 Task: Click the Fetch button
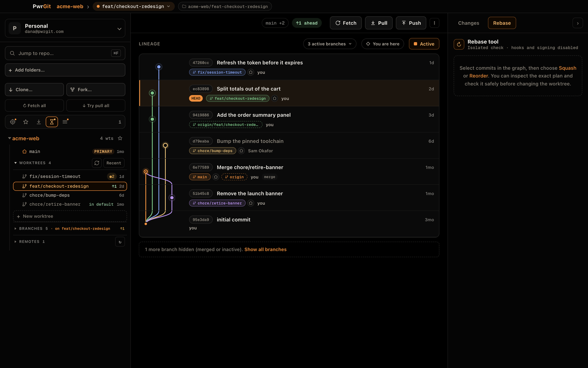(346, 23)
